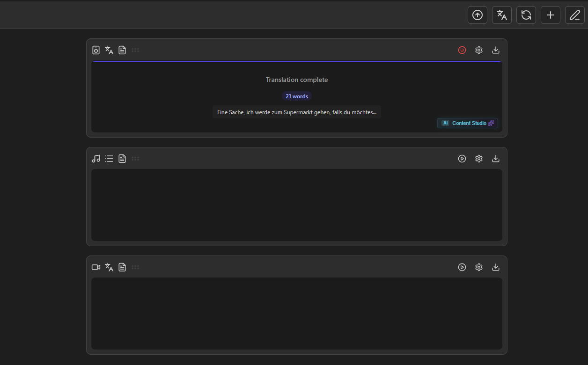The height and width of the screenshot is (365, 588).
Task: Click the 21 words badge
Action: [297, 96]
